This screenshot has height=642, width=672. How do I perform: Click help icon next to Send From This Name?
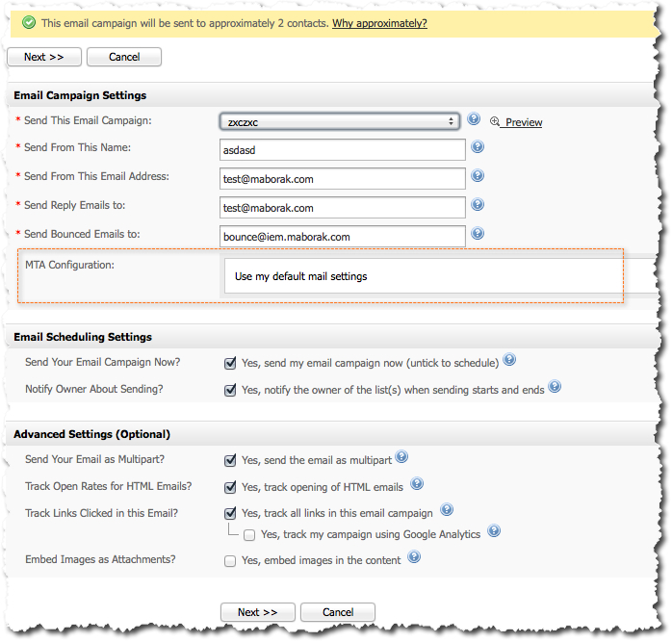478,147
